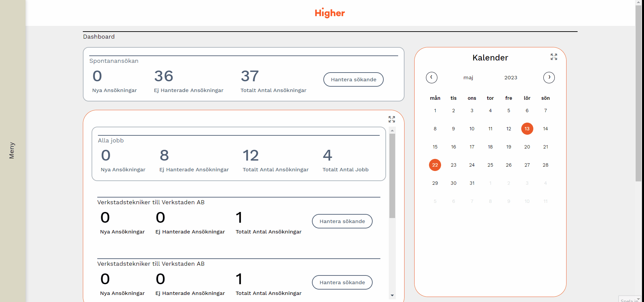Open the Dashboard heading link
The width and height of the screenshot is (644, 302).
(x=99, y=37)
